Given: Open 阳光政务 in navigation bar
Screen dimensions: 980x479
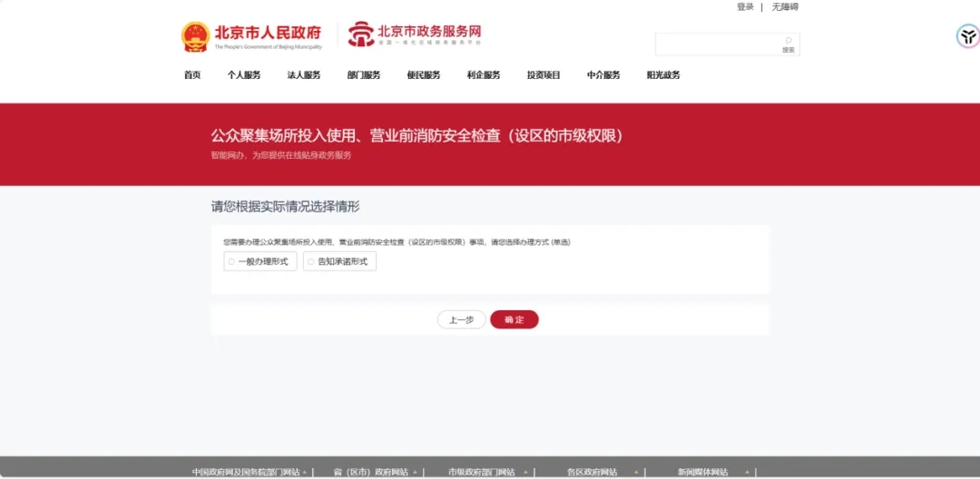Looking at the screenshot, I should tap(663, 75).
